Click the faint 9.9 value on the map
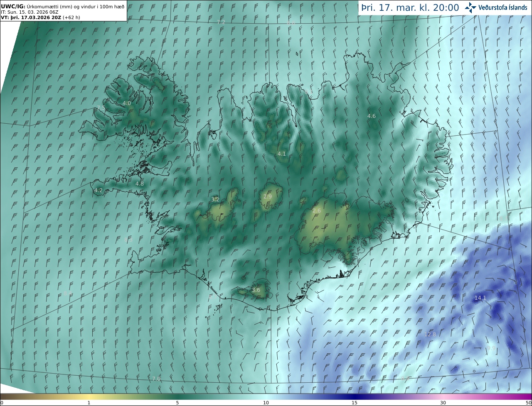The width and height of the screenshot is (532, 406). (x=491, y=348)
